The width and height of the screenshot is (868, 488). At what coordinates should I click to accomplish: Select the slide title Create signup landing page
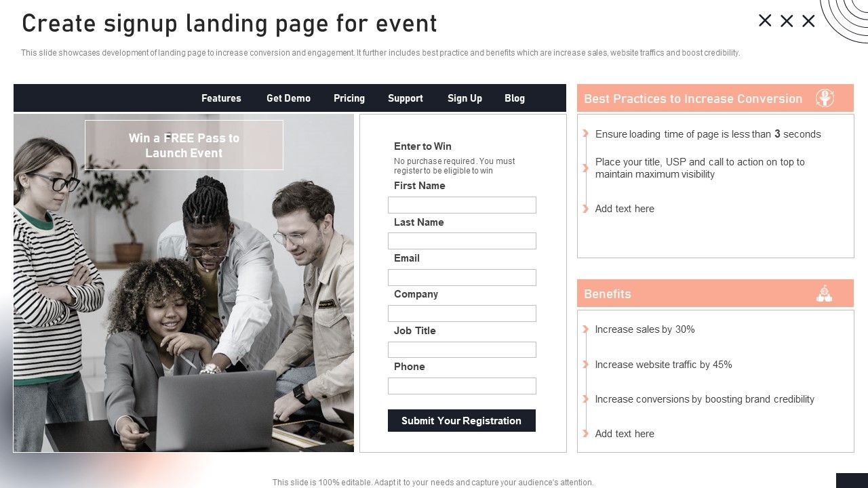229,24
